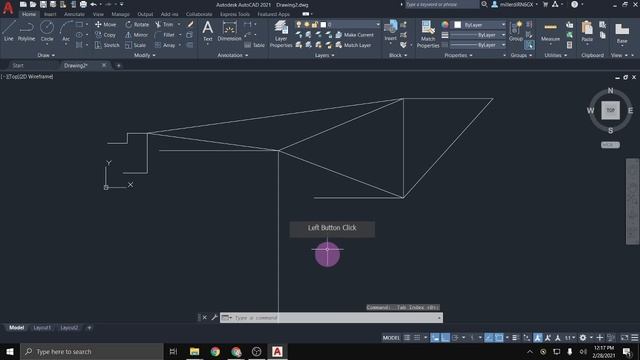
Task: Click Match Properties tool
Action: pos(428,33)
